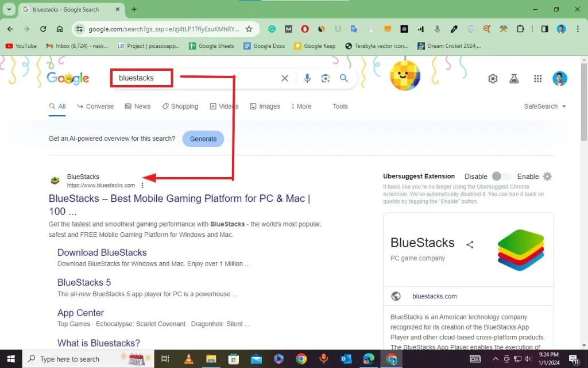This screenshot has width=588, height=368.
Task: Open Ubersuggest extension settings gear
Action: [x=547, y=177]
